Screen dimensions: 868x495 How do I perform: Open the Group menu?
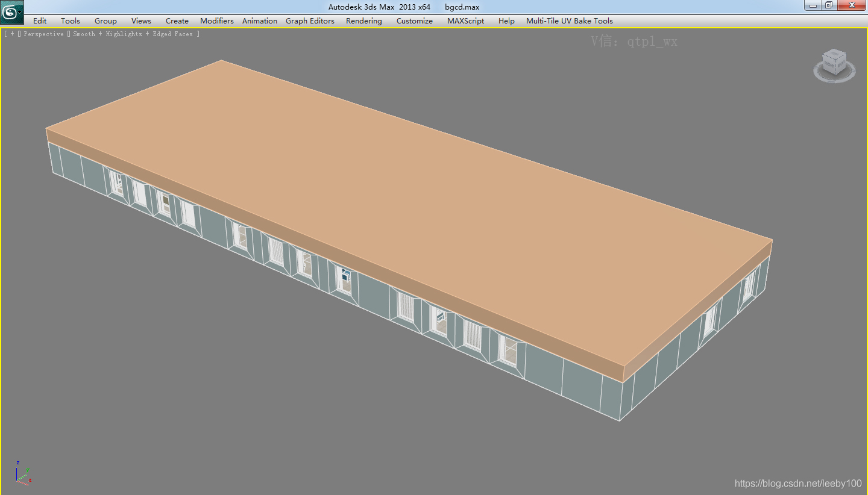(x=105, y=20)
